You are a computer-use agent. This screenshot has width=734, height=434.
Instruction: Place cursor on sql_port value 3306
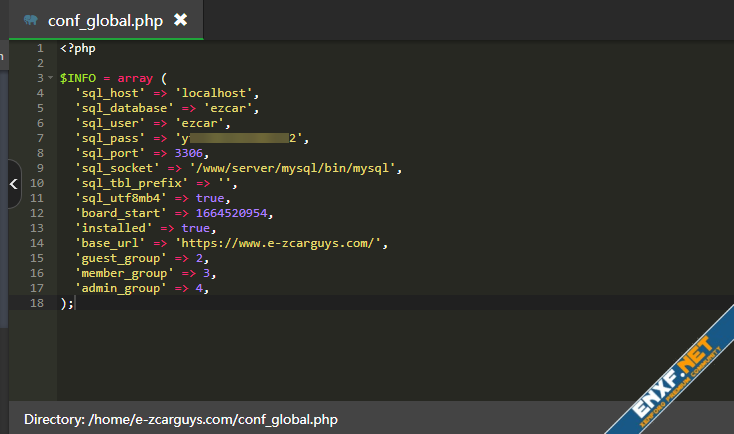pyautogui.click(x=188, y=153)
